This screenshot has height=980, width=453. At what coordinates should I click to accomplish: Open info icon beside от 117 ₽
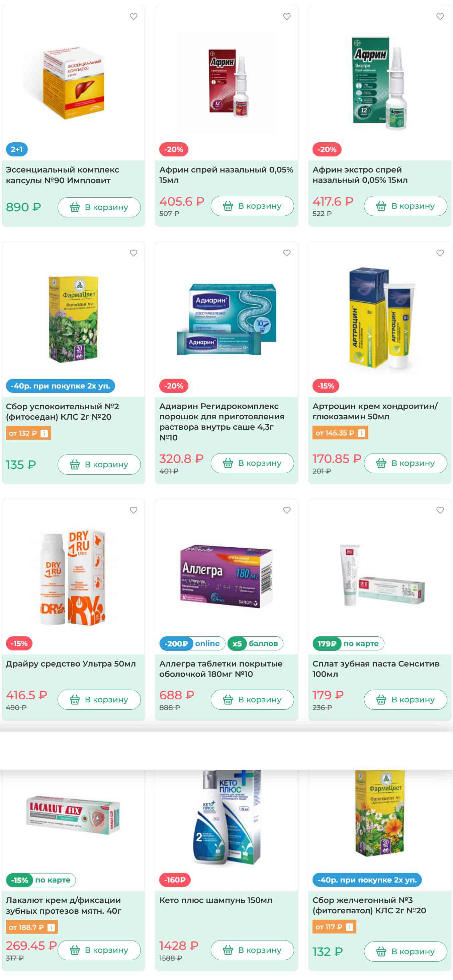pos(350,927)
